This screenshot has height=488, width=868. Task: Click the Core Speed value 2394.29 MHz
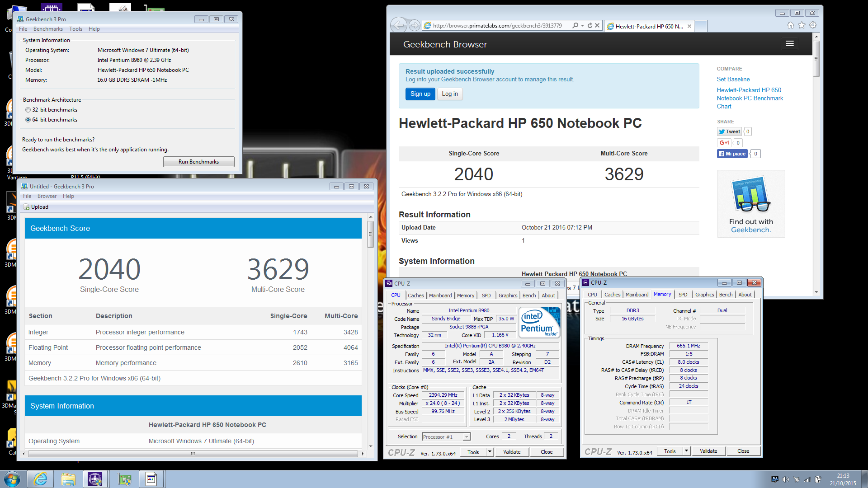pyautogui.click(x=443, y=395)
